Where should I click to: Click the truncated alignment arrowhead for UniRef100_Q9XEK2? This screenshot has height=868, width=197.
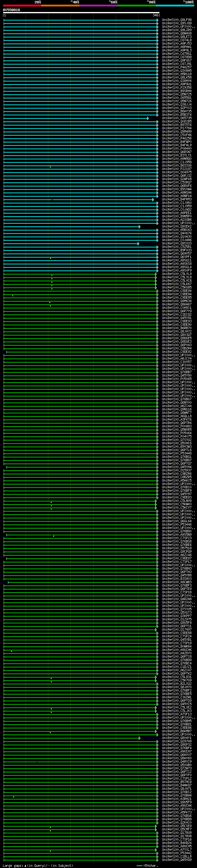click(139, 227)
